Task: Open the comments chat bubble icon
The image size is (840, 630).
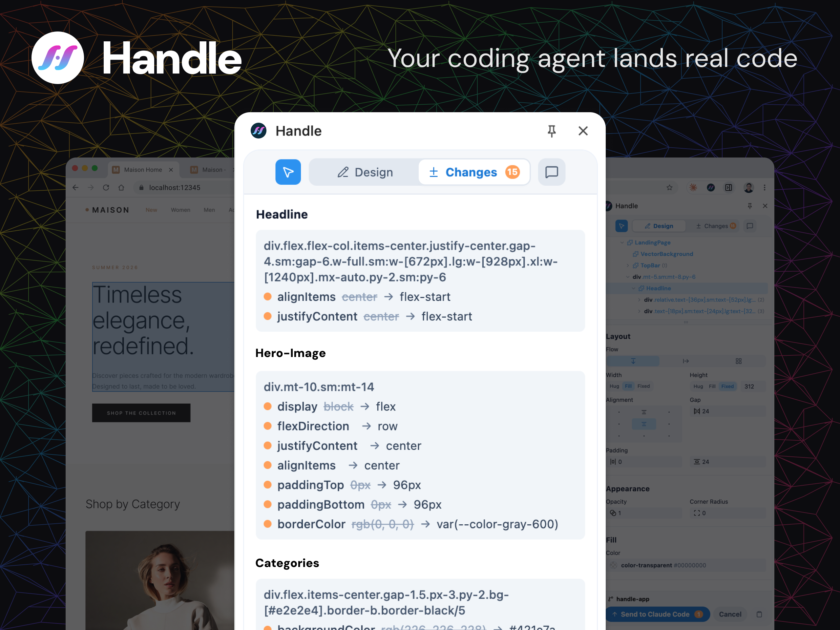Action: (551, 172)
